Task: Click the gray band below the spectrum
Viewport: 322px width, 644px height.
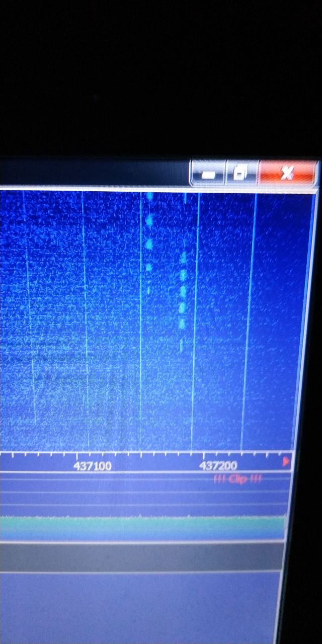Action: coord(141,557)
